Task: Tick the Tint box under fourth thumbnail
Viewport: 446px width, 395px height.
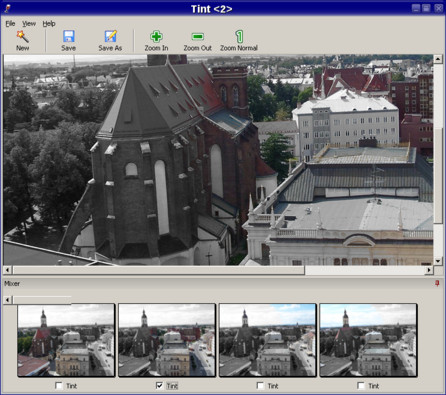Action: [x=361, y=386]
